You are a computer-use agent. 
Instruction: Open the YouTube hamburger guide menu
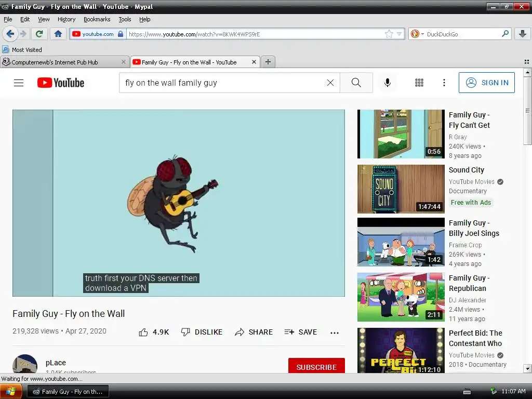point(19,83)
